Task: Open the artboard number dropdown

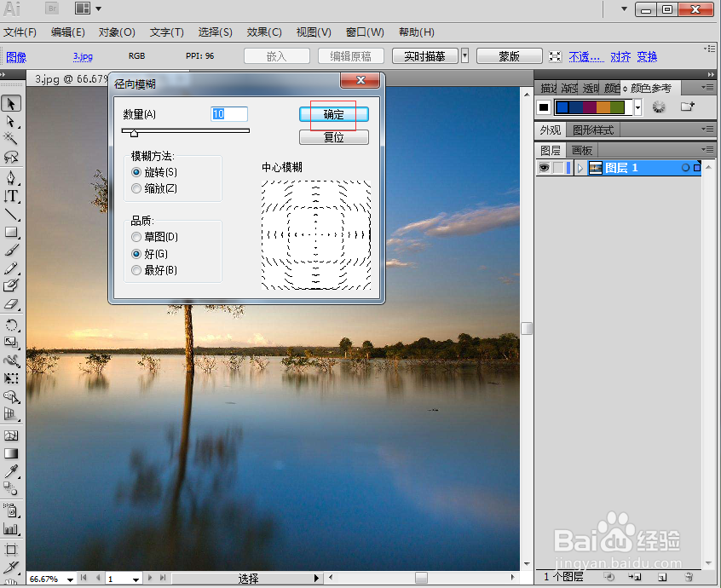Action: point(136,579)
